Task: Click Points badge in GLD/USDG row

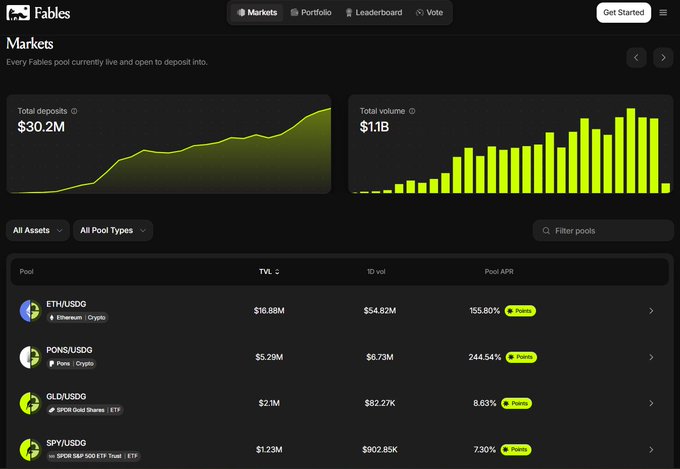Action: [x=516, y=403]
